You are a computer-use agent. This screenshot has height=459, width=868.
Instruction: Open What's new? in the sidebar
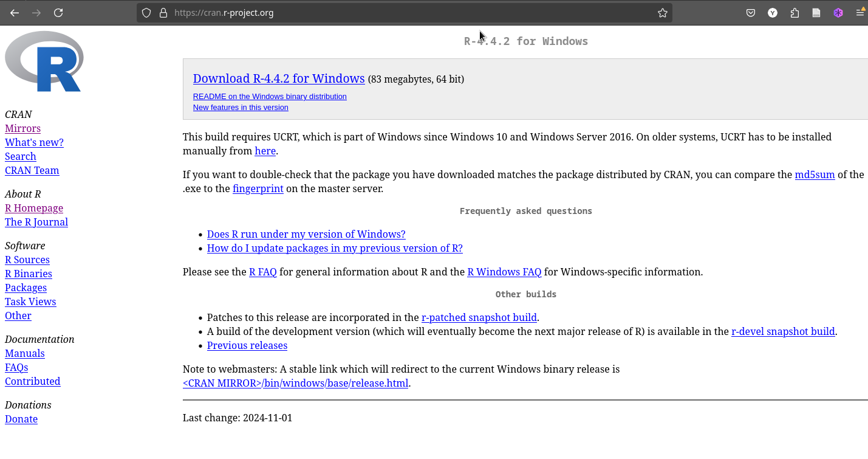coord(34,142)
